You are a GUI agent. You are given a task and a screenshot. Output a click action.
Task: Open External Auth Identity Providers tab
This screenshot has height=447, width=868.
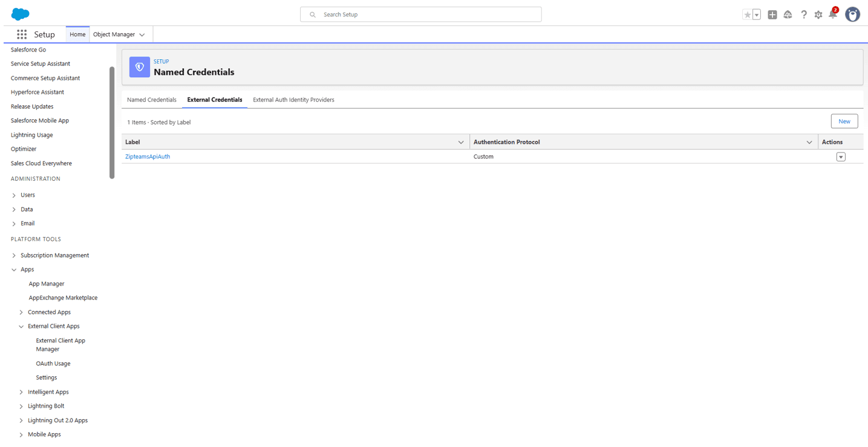point(293,100)
